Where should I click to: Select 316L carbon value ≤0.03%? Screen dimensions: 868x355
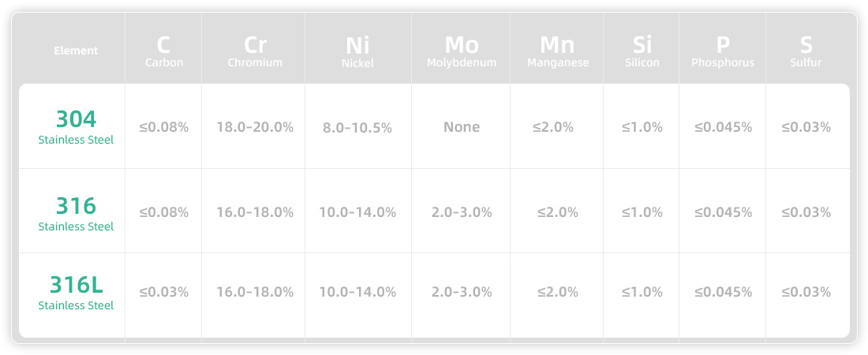[x=164, y=292]
